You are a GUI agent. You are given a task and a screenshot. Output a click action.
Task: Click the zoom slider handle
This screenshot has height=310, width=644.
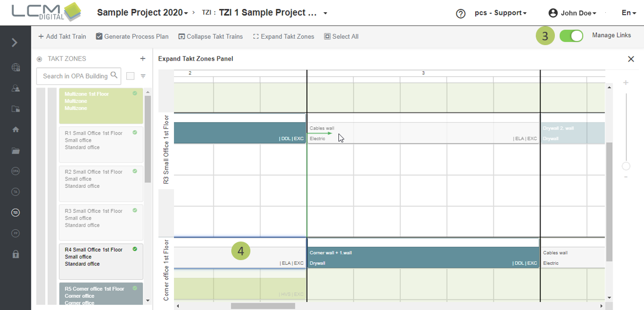[x=626, y=166]
